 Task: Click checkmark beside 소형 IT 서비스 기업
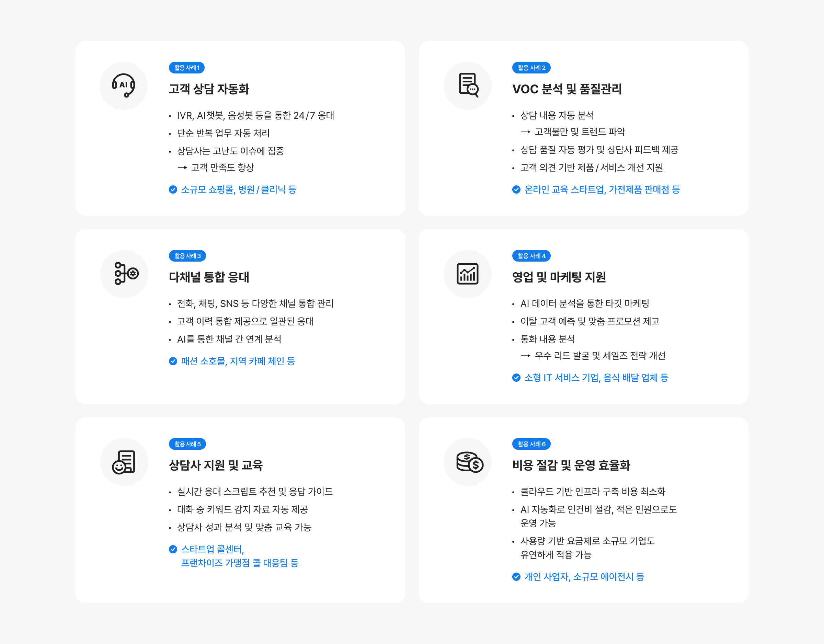click(x=516, y=378)
